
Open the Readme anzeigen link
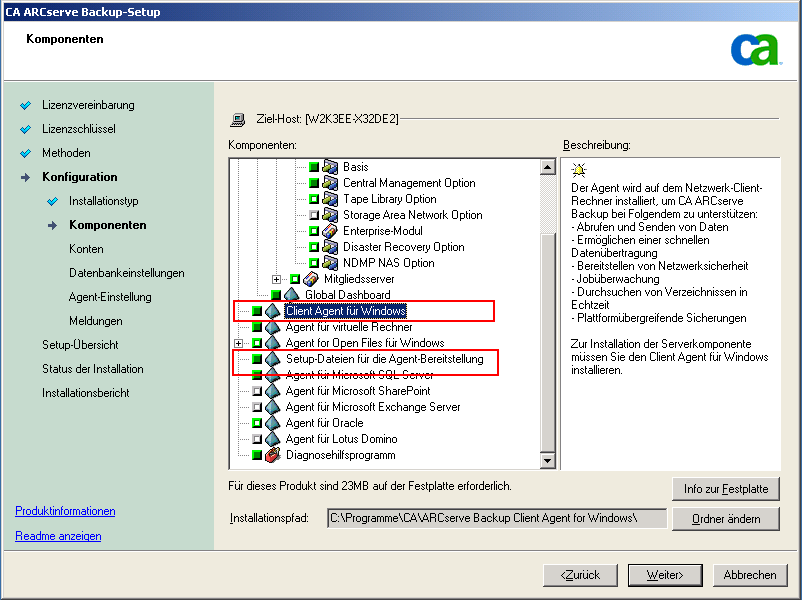(x=58, y=536)
